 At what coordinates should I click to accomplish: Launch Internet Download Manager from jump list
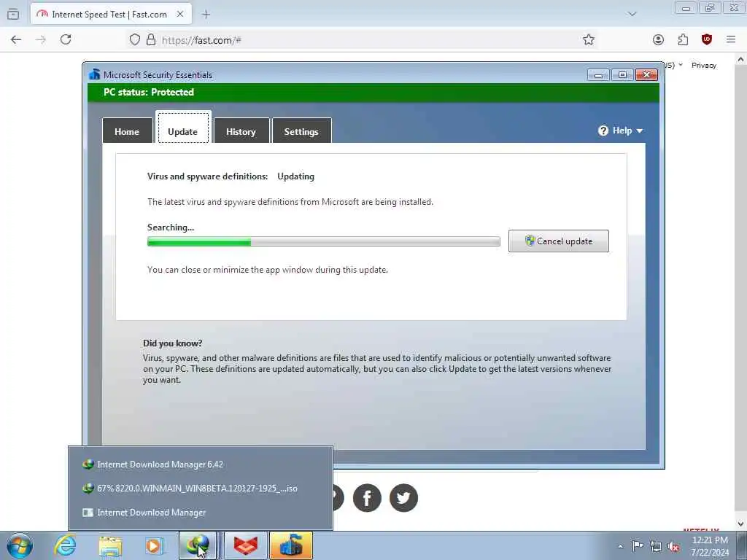201,513
